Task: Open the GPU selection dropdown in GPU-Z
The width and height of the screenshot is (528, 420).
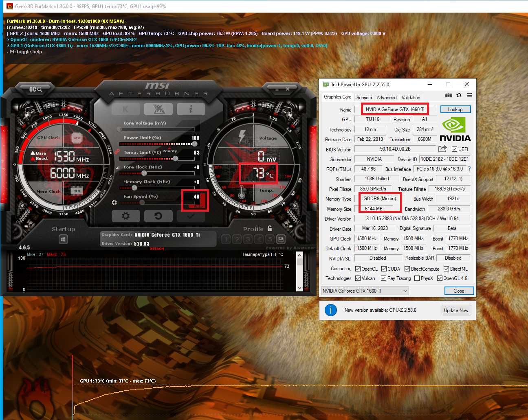Action: [x=365, y=291]
